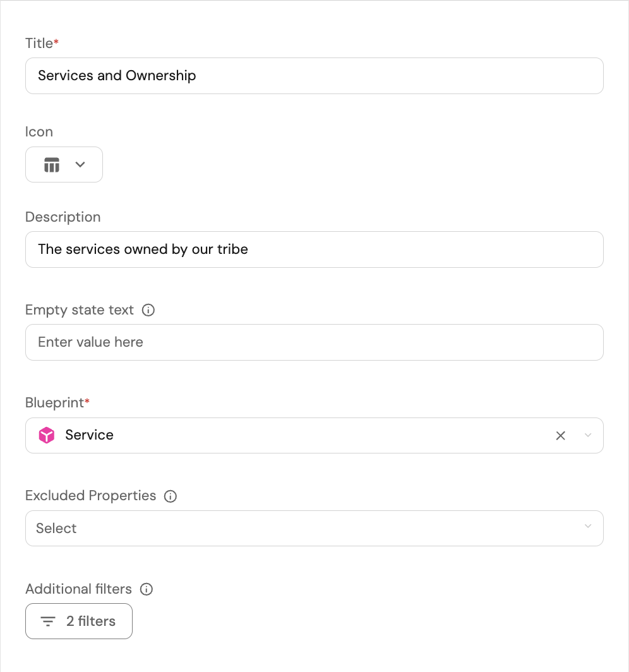The image size is (629, 672).
Task: Click the Service value in Blueprint field
Action: [x=89, y=435]
